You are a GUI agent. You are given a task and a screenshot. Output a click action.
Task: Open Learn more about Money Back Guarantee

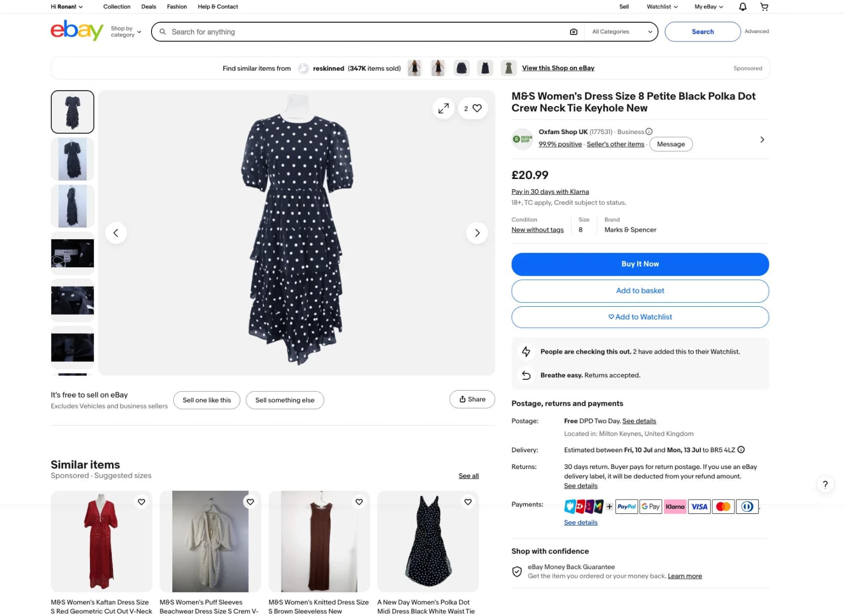[x=685, y=576]
